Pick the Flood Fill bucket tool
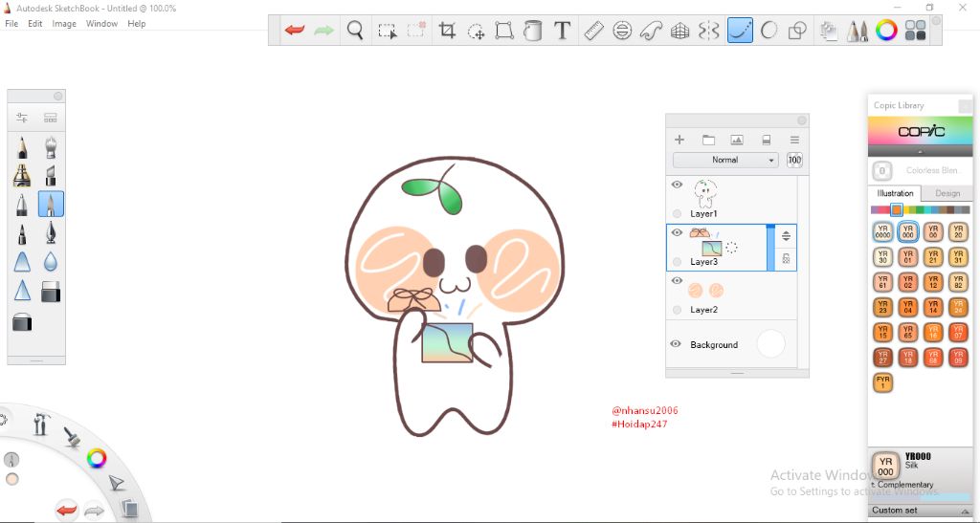 pyautogui.click(x=532, y=30)
